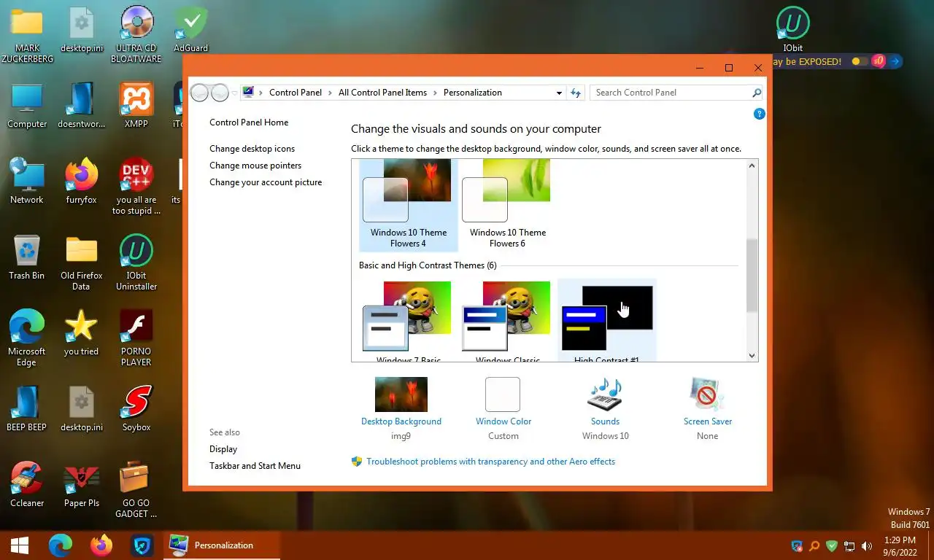Launch the Soybox desktop shortcut
The image size is (934, 560).
(x=136, y=408)
